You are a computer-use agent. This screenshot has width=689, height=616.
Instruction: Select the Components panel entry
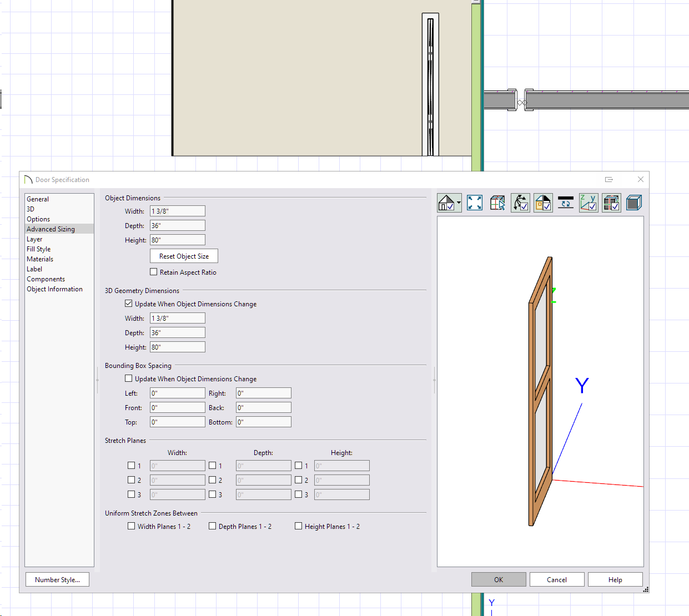[x=46, y=279]
